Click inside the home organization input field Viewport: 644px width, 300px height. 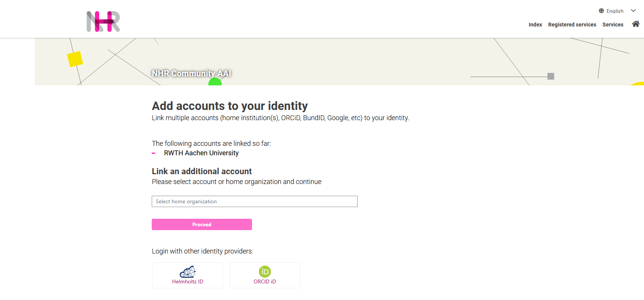coord(254,201)
